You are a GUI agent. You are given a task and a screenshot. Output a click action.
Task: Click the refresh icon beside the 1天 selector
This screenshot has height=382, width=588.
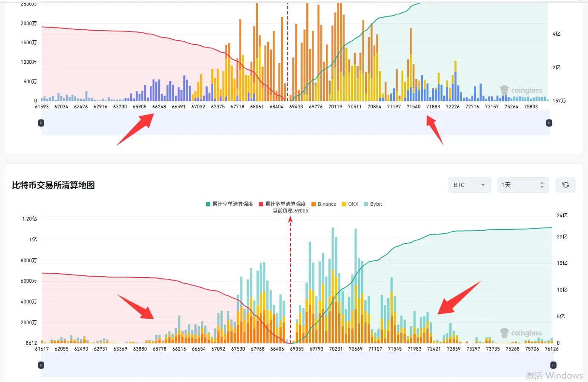(x=566, y=185)
